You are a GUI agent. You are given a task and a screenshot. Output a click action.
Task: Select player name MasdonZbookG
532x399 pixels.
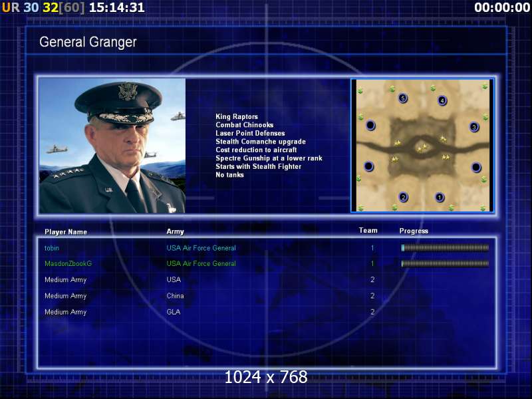68,263
